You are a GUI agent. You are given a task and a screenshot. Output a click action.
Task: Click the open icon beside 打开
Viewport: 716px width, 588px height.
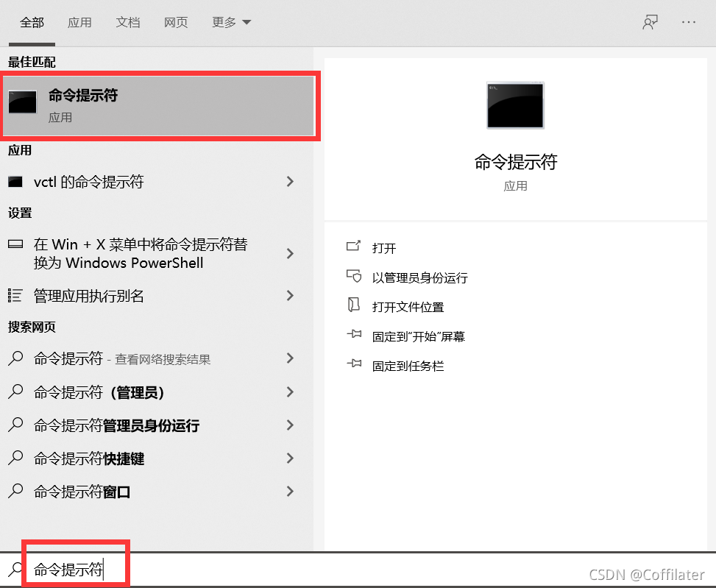(353, 247)
